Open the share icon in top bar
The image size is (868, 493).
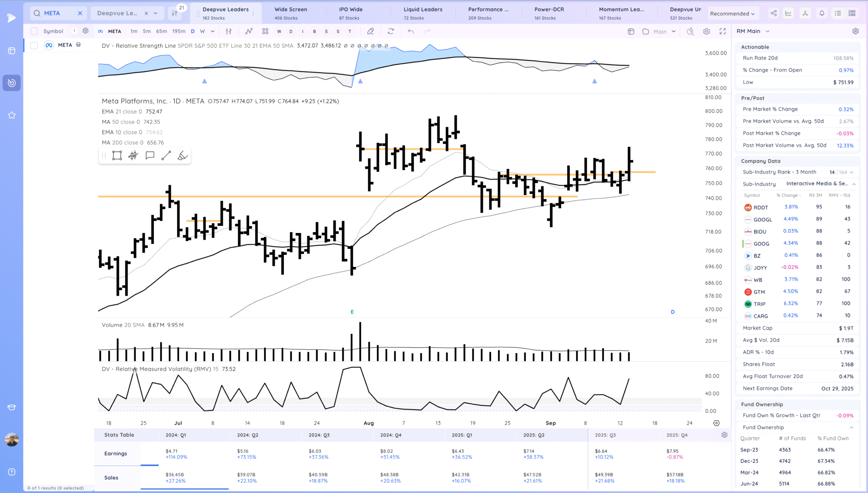[x=773, y=13]
